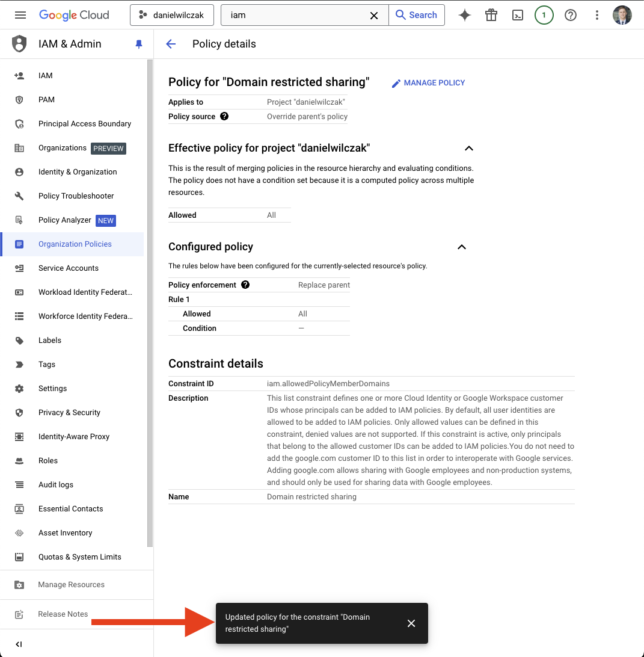This screenshot has width=644, height=657.
Task: Click the Manage Resources folder-gear icon
Action: pyautogui.click(x=19, y=585)
